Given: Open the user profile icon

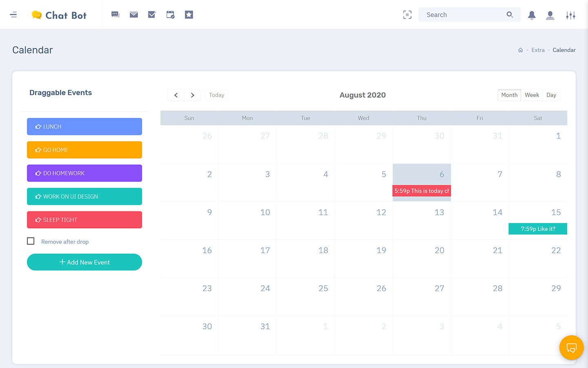Looking at the screenshot, I should coord(550,15).
